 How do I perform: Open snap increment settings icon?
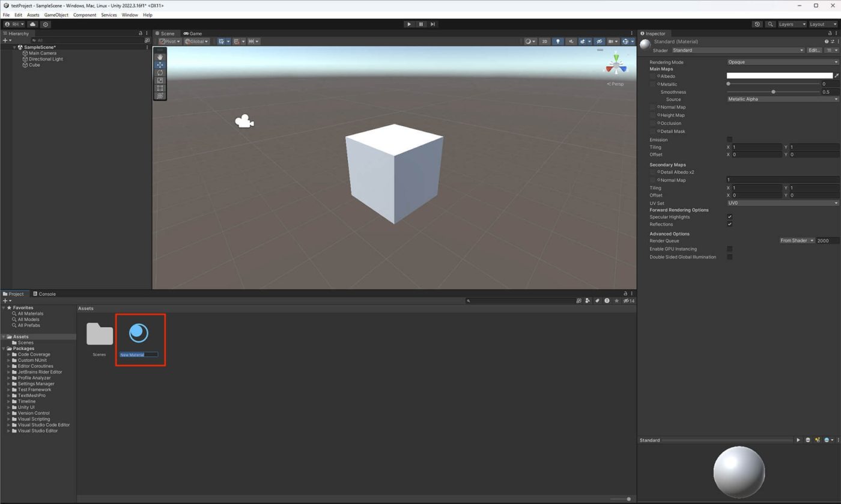click(x=254, y=41)
